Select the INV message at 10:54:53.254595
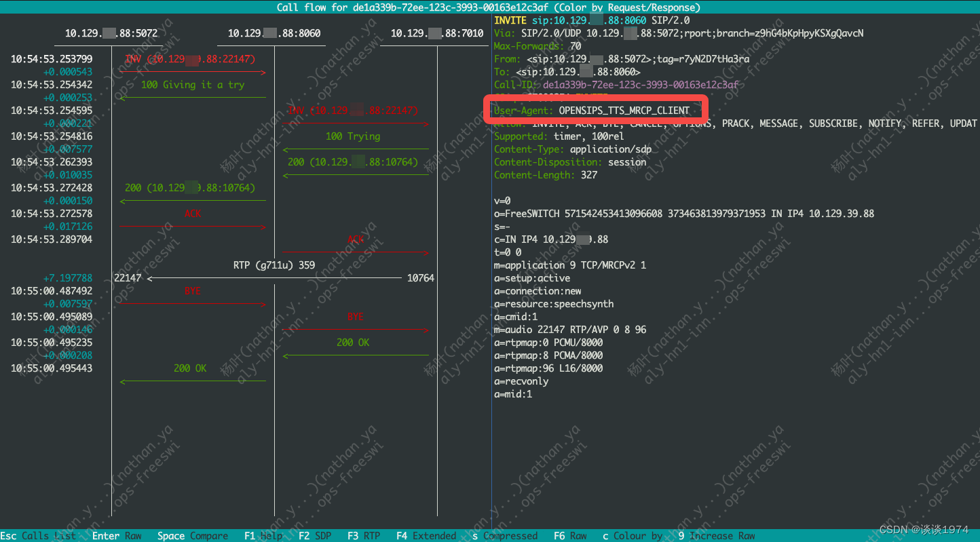 coord(353,111)
